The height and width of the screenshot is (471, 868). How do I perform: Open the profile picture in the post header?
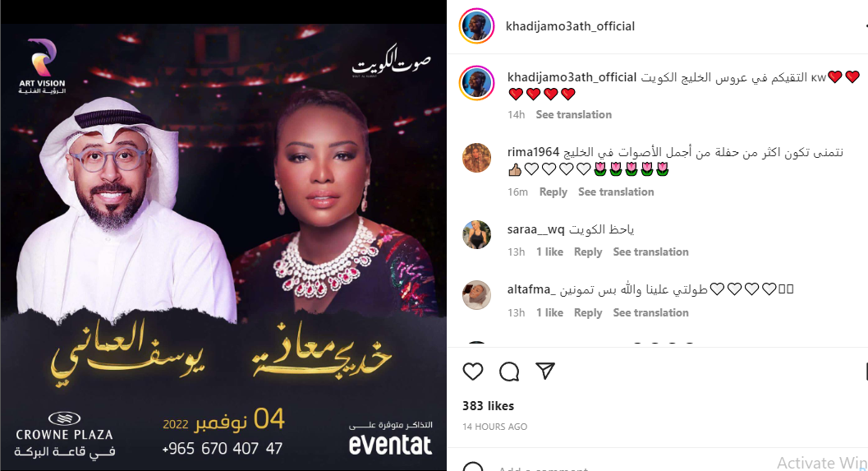click(476, 26)
